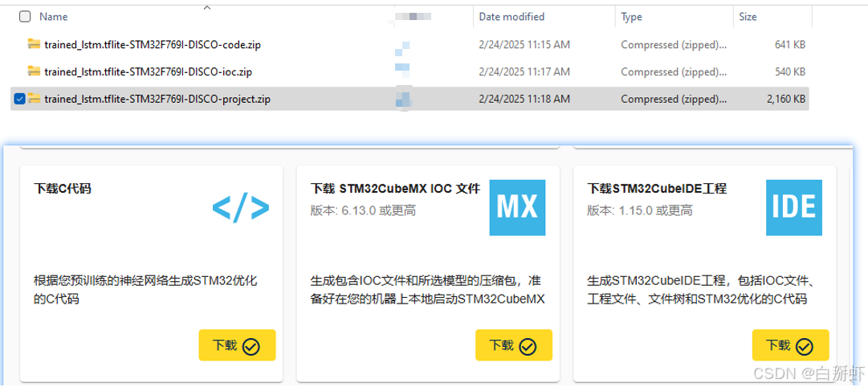Viewport: 868px width, 387px height.
Task: Click the CubeMX IOC card description text
Action: coord(428,290)
